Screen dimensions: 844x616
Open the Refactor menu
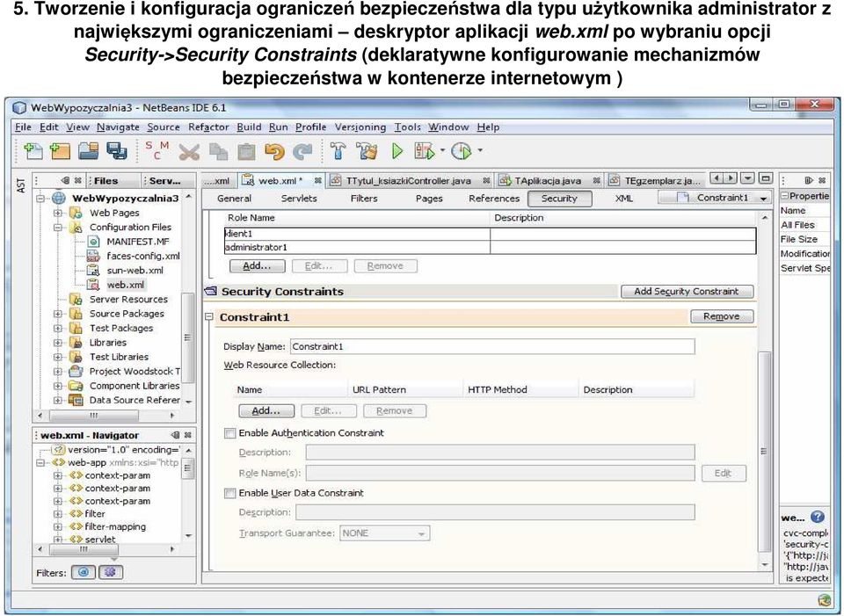point(208,127)
